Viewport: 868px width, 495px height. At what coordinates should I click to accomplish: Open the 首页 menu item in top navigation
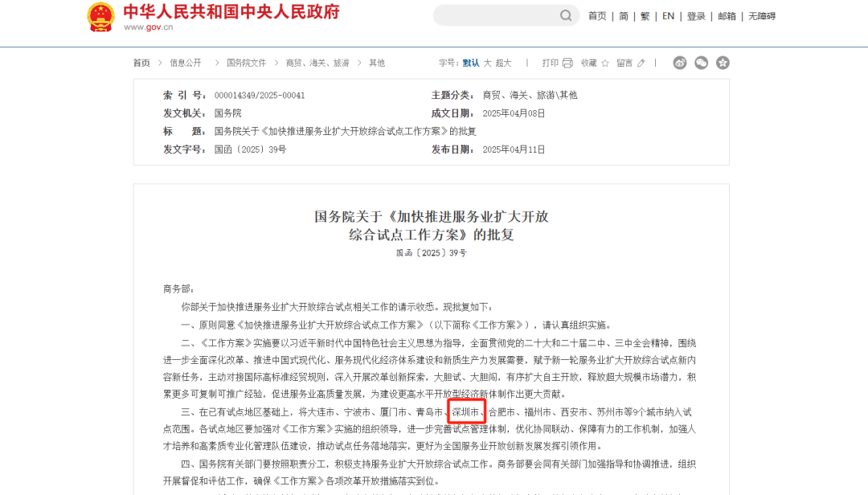tap(597, 15)
